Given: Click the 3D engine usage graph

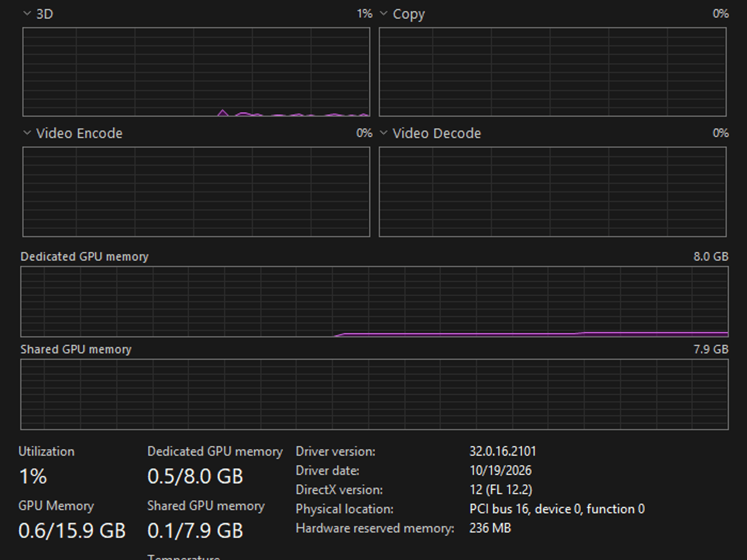Looking at the screenshot, I should point(196,72).
